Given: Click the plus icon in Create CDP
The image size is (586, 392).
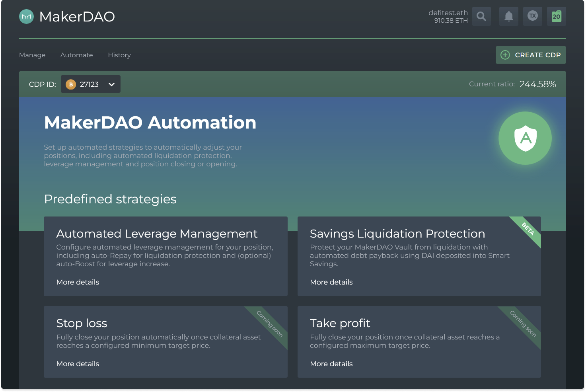Looking at the screenshot, I should [505, 55].
